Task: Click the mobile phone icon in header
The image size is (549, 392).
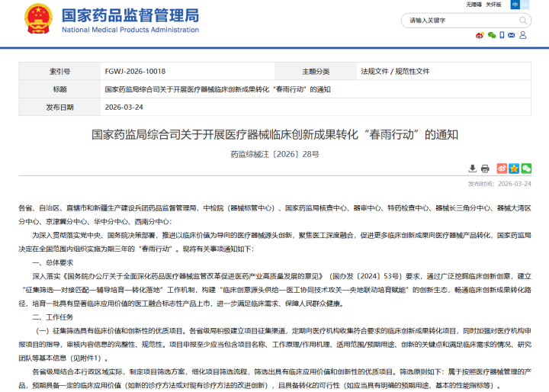Action: click(x=502, y=35)
